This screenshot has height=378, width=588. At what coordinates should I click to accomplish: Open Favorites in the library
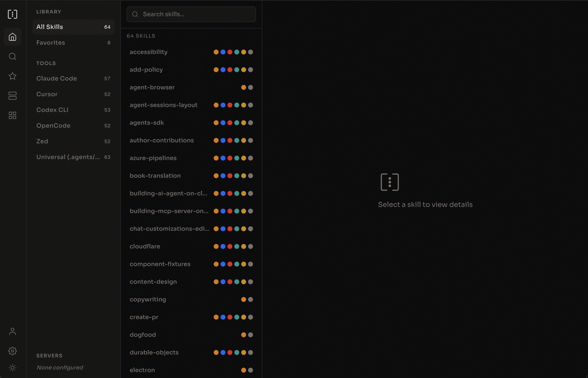coord(73,43)
